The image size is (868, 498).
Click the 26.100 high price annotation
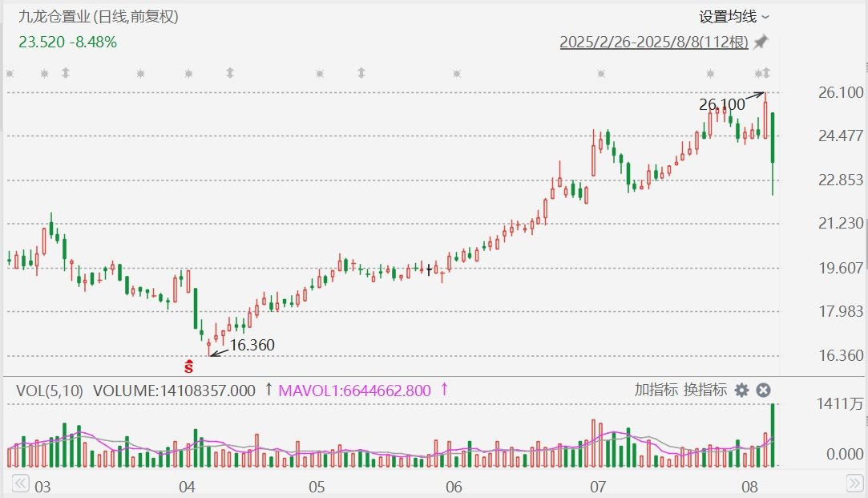(x=722, y=104)
